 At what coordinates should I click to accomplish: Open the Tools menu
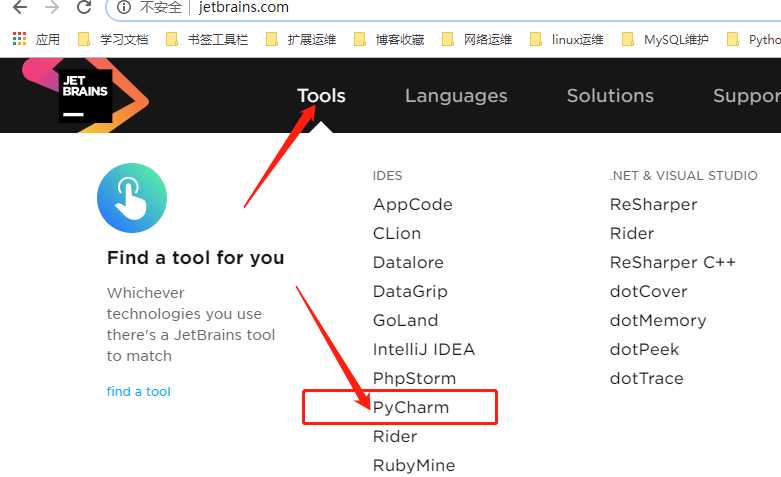pos(321,96)
